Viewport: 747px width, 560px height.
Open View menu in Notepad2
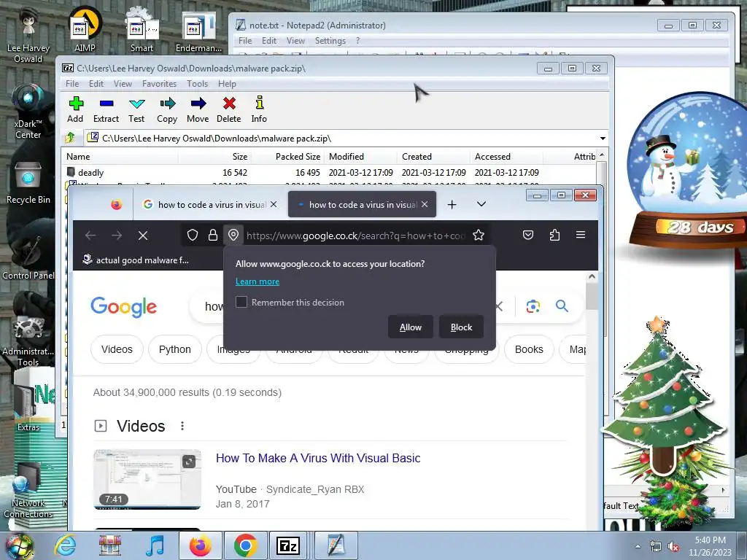(x=295, y=41)
